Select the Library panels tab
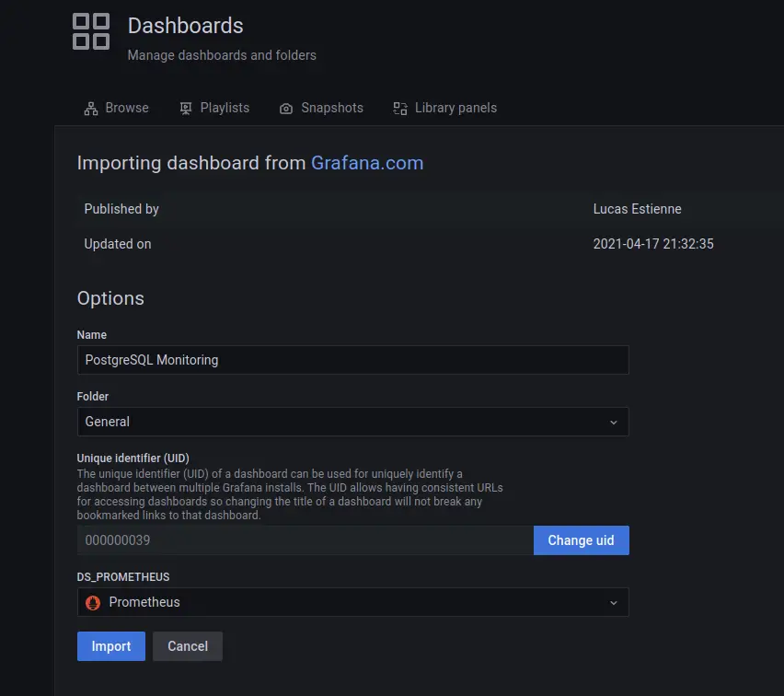This screenshot has width=784, height=696. (x=455, y=108)
